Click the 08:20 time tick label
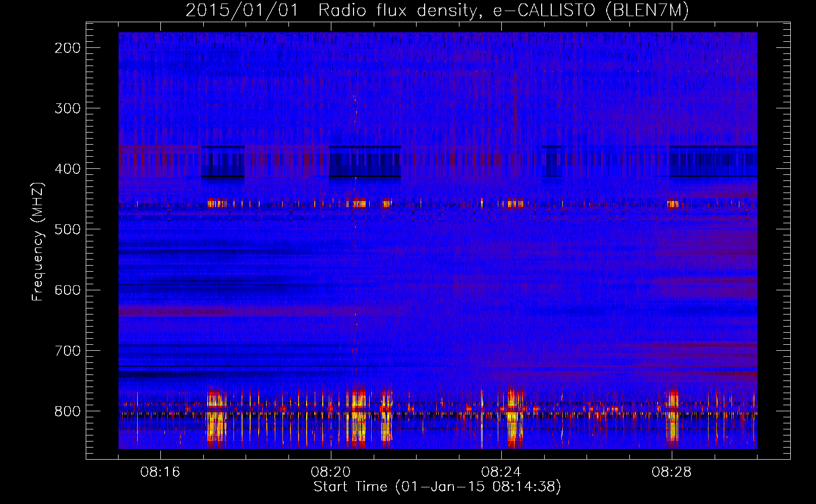Screen dimensions: 816x504 pyautogui.click(x=331, y=472)
